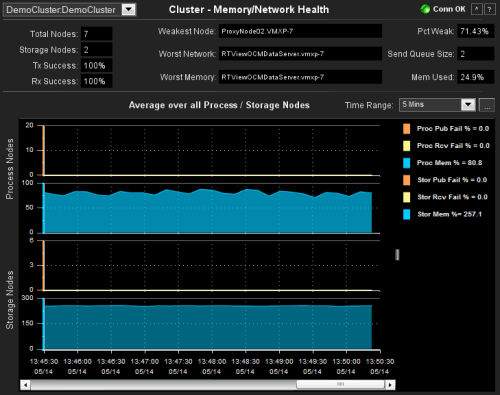Click the chart's left scroll arrow

(x=25, y=385)
